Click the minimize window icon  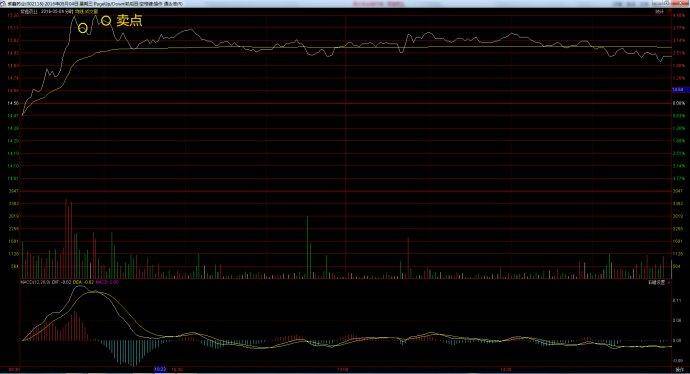click(x=657, y=4)
